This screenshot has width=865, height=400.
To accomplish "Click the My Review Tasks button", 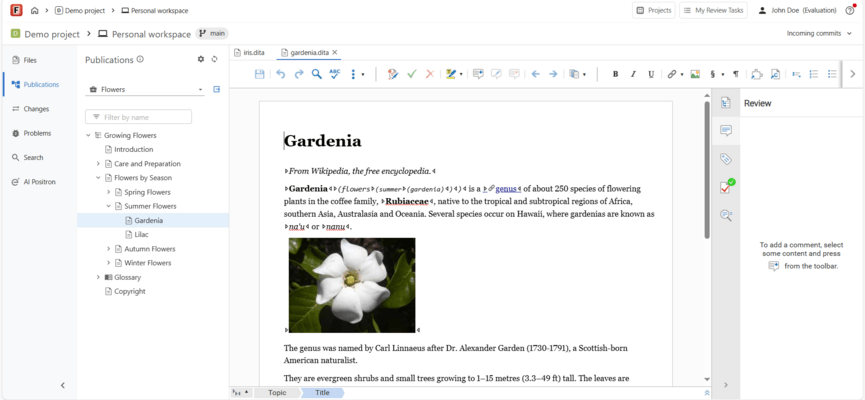I will (713, 10).
